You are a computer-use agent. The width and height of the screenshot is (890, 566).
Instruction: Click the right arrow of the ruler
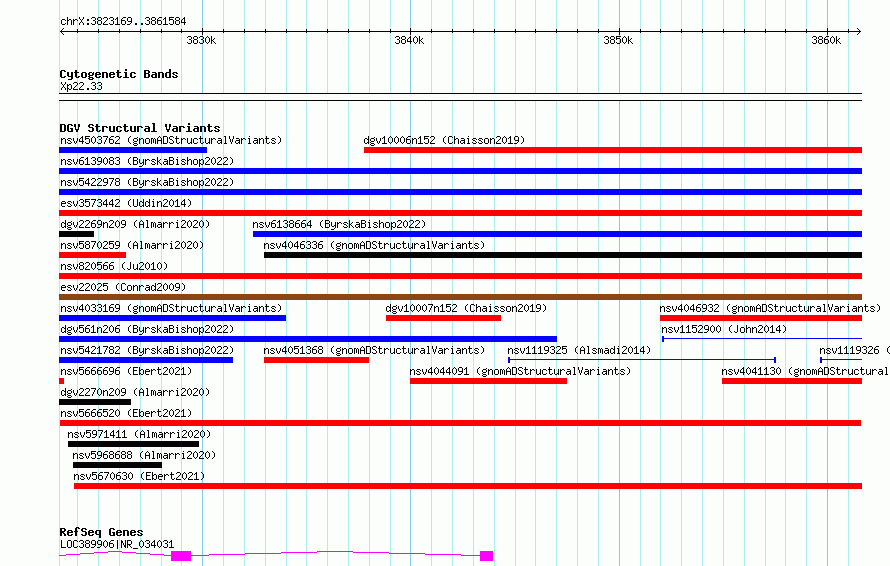click(x=859, y=31)
